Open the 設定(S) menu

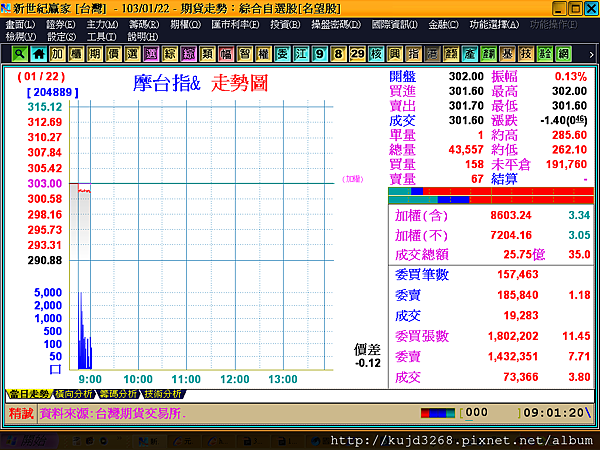point(61,37)
